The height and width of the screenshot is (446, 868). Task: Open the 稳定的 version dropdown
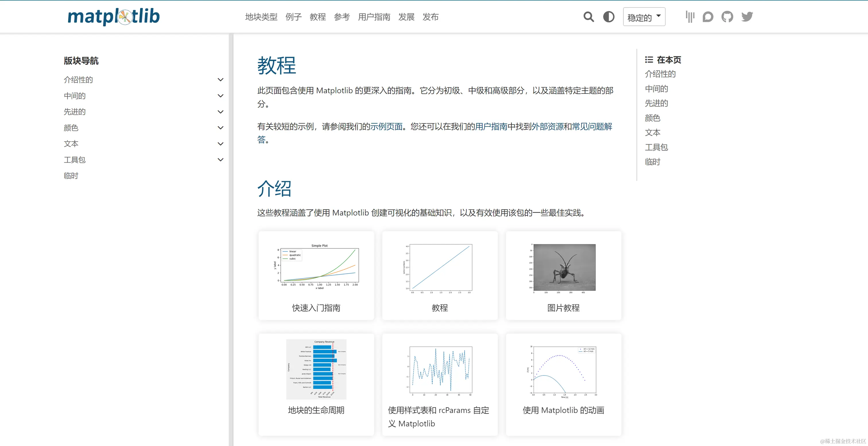tap(644, 17)
